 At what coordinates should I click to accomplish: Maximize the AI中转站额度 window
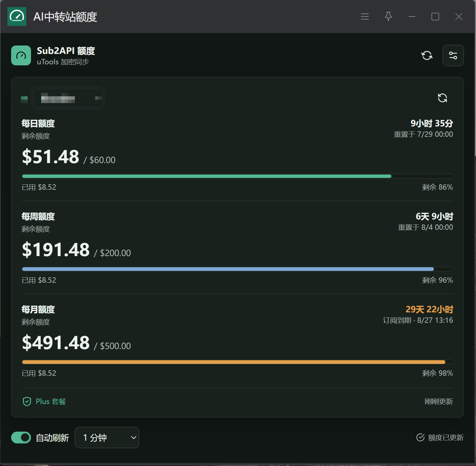tap(435, 17)
